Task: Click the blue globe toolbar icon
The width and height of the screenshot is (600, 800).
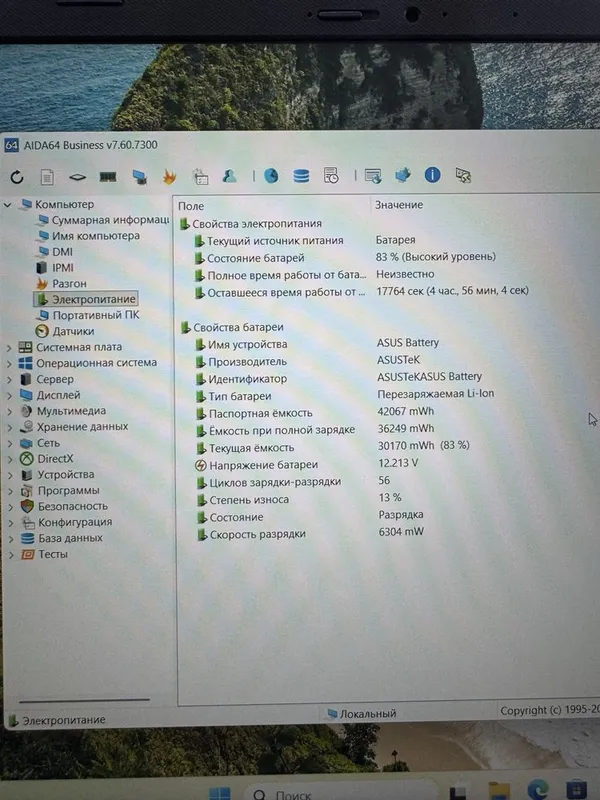Action: coord(271,176)
